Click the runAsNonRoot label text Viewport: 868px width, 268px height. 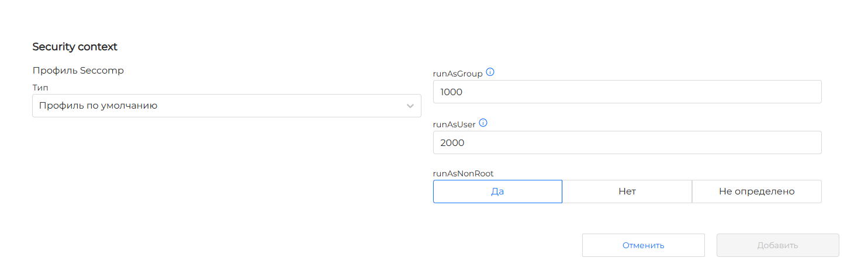tap(463, 173)
